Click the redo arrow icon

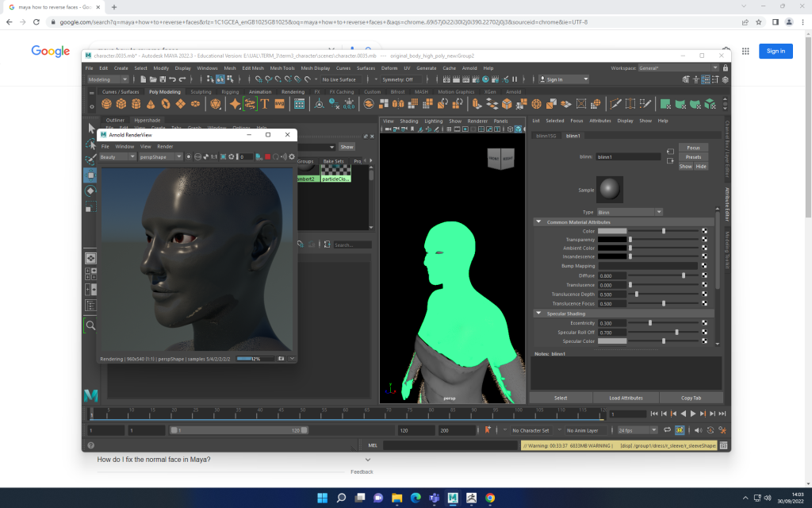coord(182,79)
